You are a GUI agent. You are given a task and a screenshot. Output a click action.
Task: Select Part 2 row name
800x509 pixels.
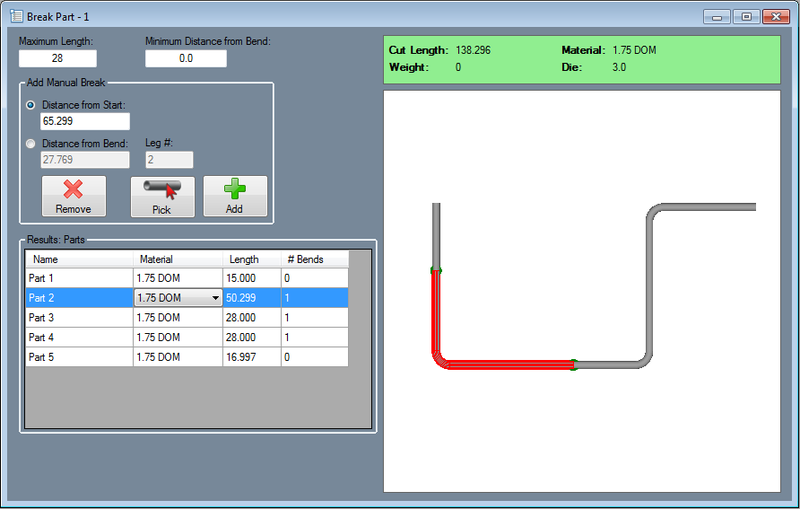point(79,298)
